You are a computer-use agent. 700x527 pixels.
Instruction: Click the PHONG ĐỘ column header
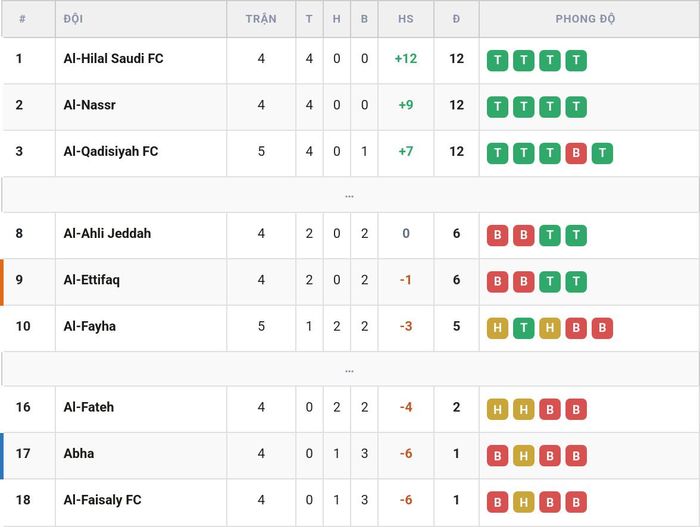pos(585,19)
